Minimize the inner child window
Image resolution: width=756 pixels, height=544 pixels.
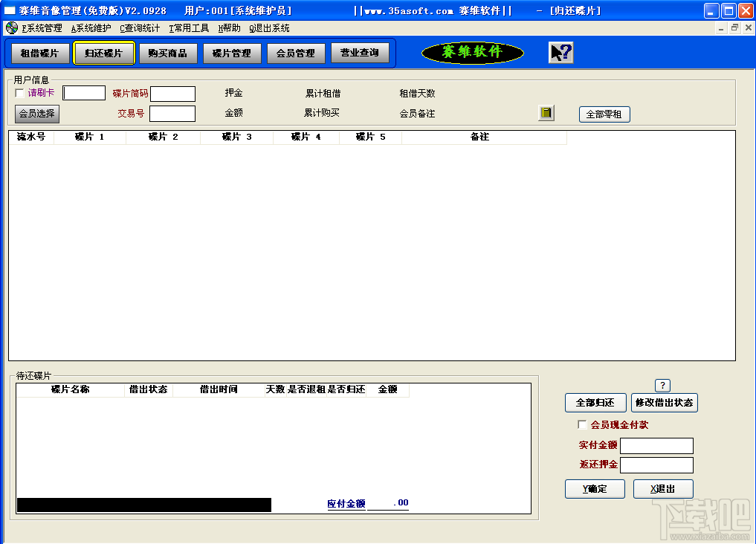point(721,28)
